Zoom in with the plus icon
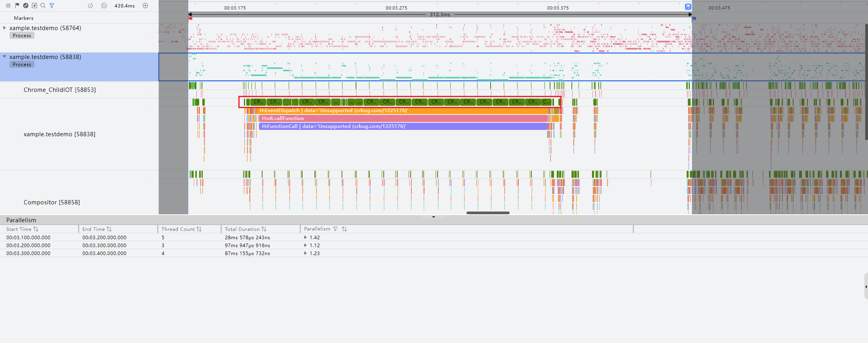 145,6
